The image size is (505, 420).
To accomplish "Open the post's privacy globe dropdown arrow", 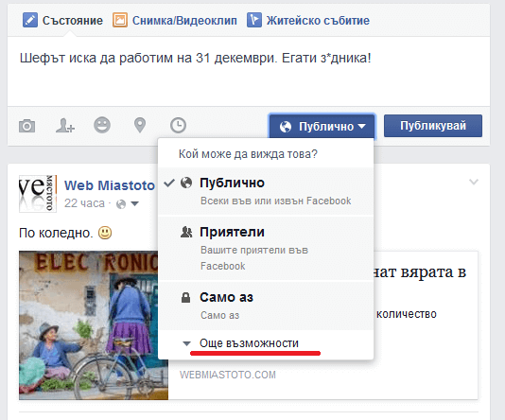I will [135, 203].
